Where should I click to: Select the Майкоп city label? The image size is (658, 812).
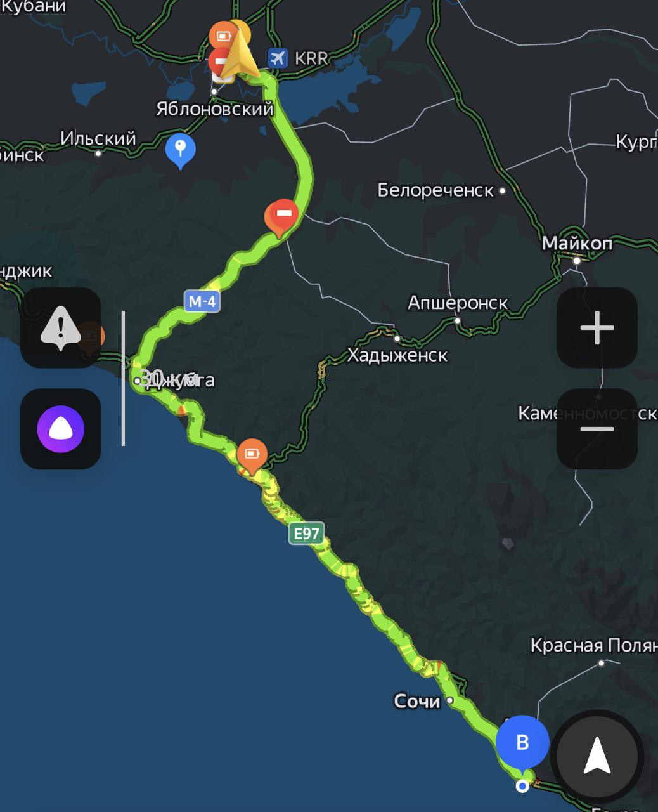(x=577, y=243)
